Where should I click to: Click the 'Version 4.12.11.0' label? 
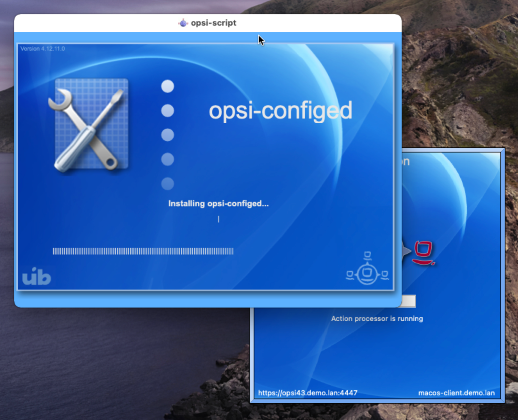pyautogui.click(x=43, y=49)
